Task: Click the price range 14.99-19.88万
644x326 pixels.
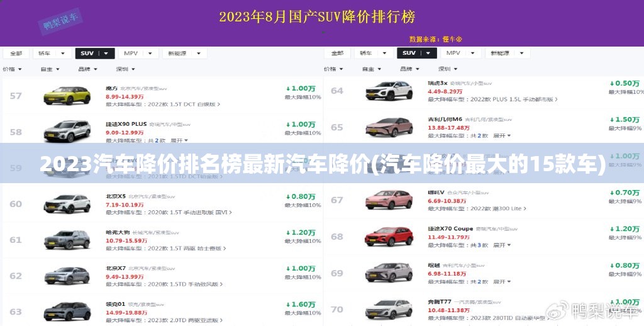Action: (126, 312)
